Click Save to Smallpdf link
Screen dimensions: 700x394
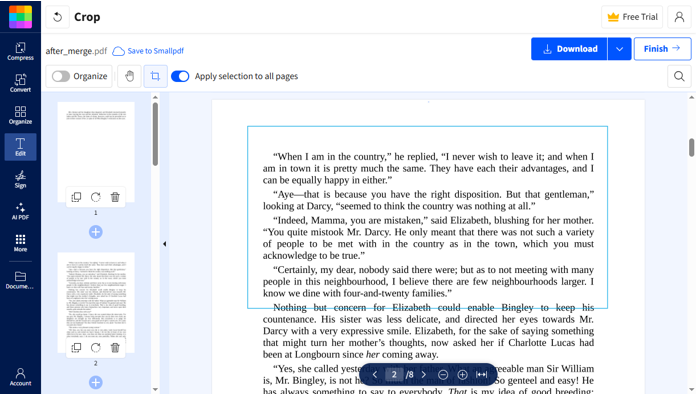coord(148,51)
